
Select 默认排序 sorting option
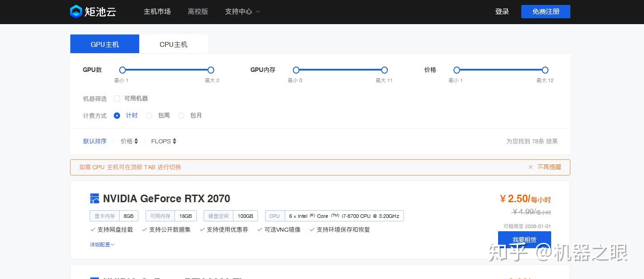[95, 141]
